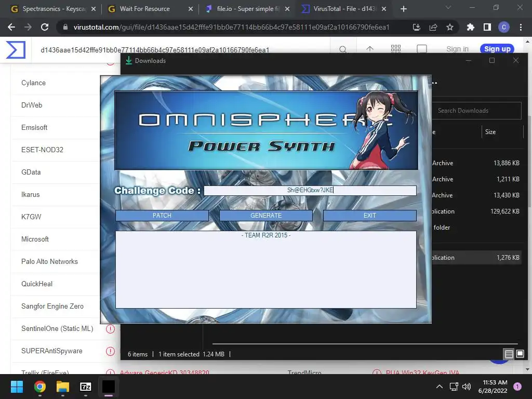Click Sign up button on VirusTotal

tap(497, 49)
